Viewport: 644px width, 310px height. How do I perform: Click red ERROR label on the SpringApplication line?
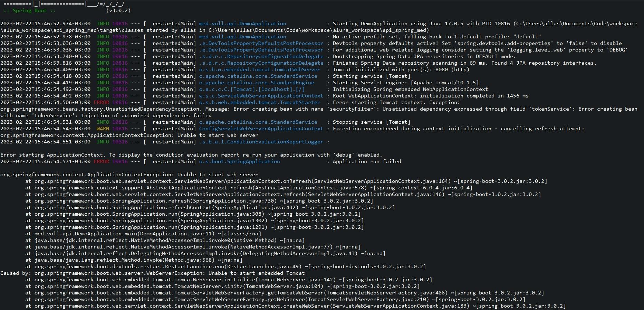click(x=102, y=161)
